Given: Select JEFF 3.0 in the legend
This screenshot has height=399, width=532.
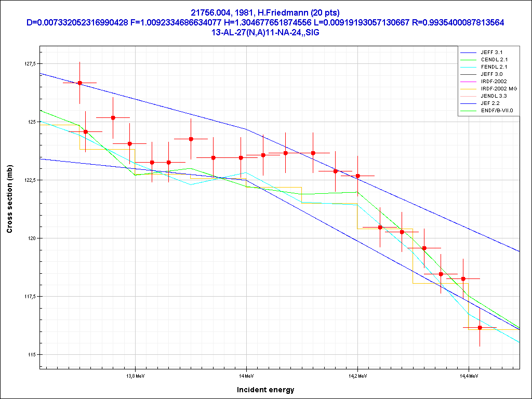Looking at the screenshot, I should (491, 74).
